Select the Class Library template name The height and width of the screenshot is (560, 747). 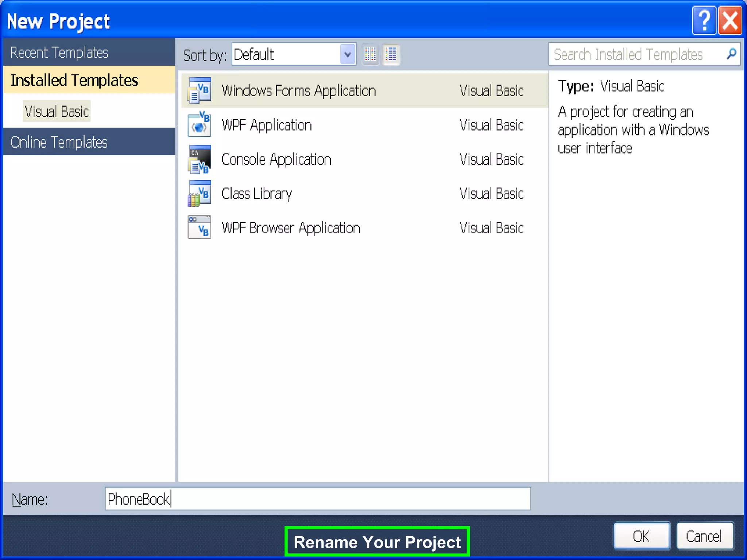pos(256,194)
